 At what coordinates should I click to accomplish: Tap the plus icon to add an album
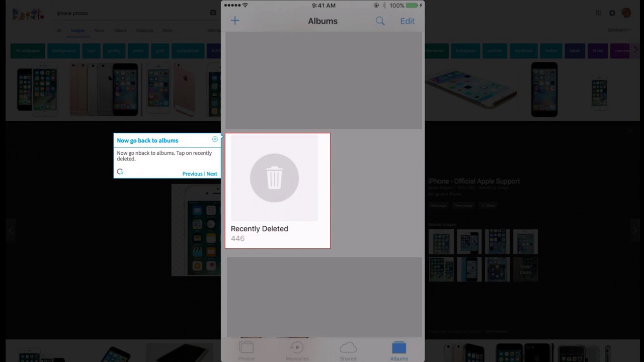[x=235, y=21]
